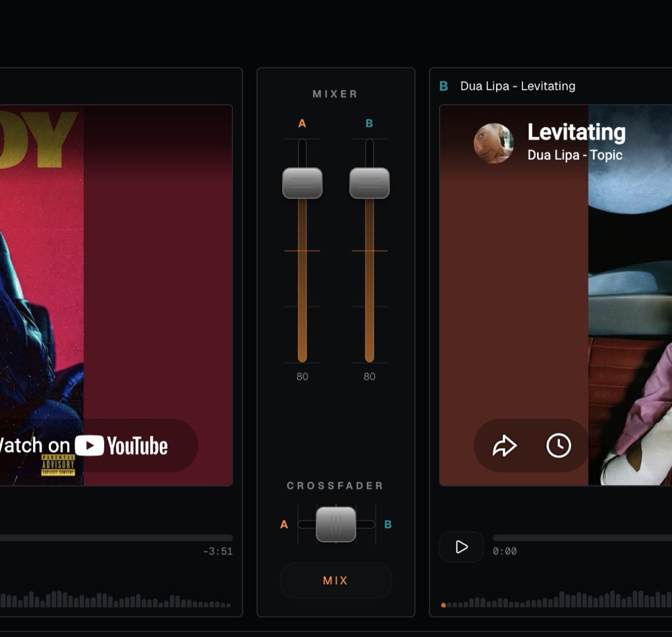
Task: Click deck A waveform strip
Action: pyautogui.click(x=116, y=599)
